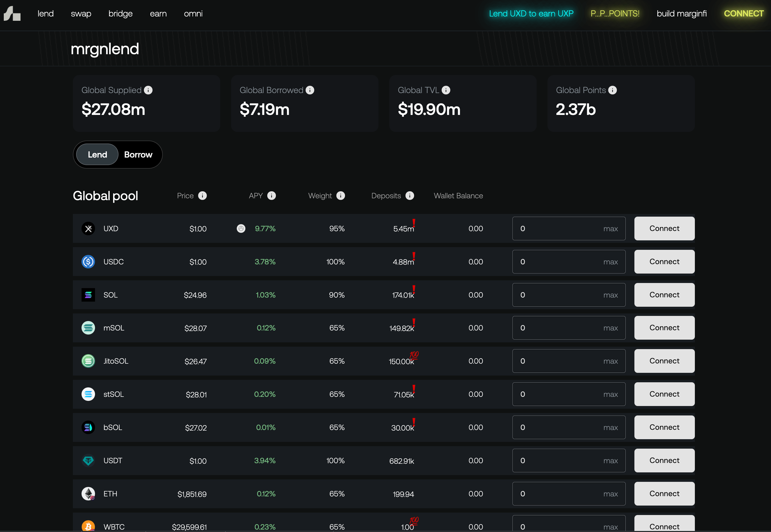Screen dimensions: 771x532
Task: Click the mSOL token icon
Action: [x=88, y=328]
